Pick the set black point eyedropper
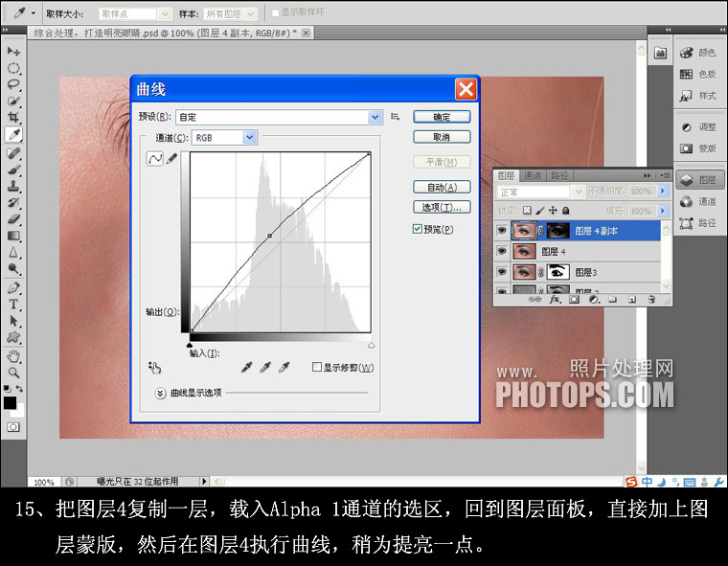This screenshot has height=566, width=728. (x=247, y=367)
